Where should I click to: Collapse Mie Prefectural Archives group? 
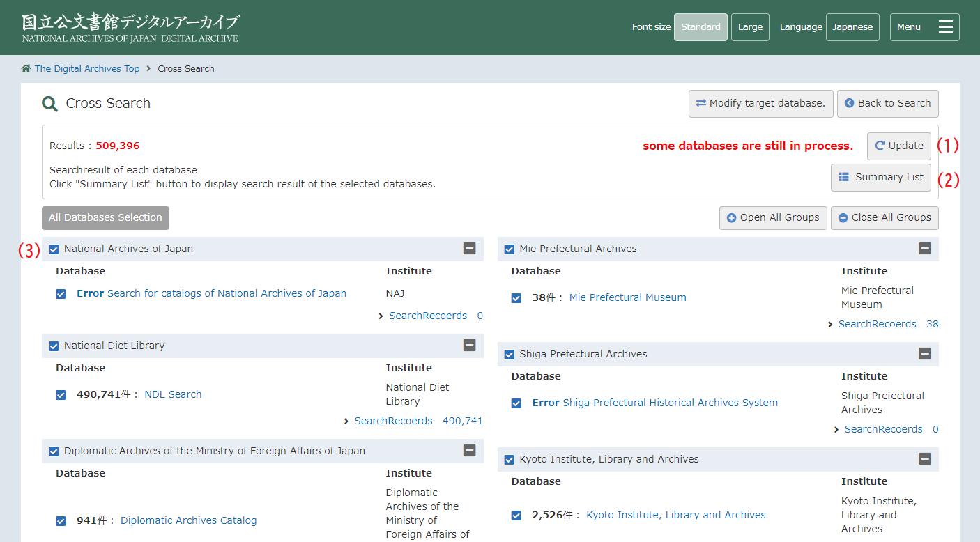(925, 249)
